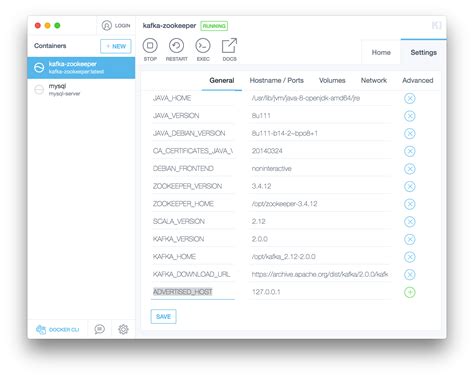474x378 pixels.
Task: Edit the ADVERTISED_HOST key field
Action: (193, 292)
